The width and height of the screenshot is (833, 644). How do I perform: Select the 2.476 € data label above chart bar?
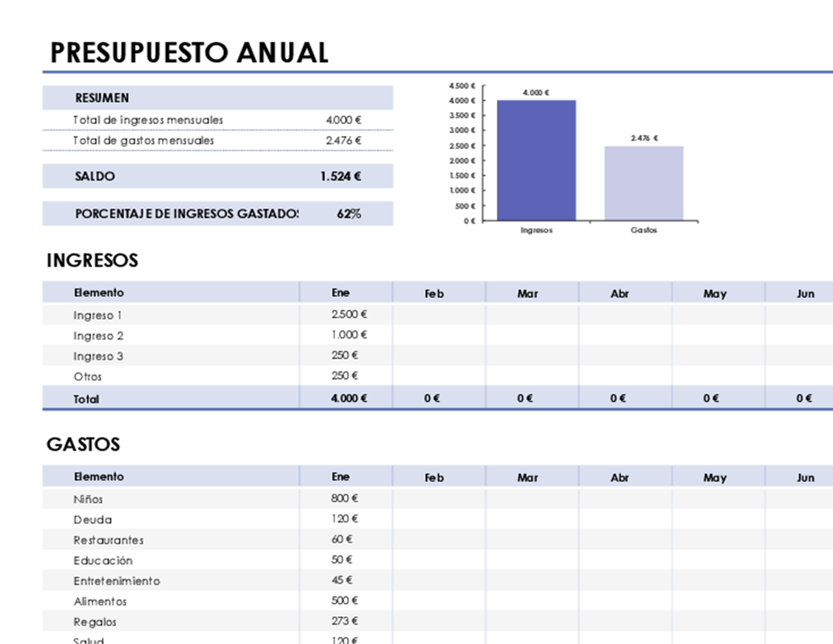click(644, 138)
